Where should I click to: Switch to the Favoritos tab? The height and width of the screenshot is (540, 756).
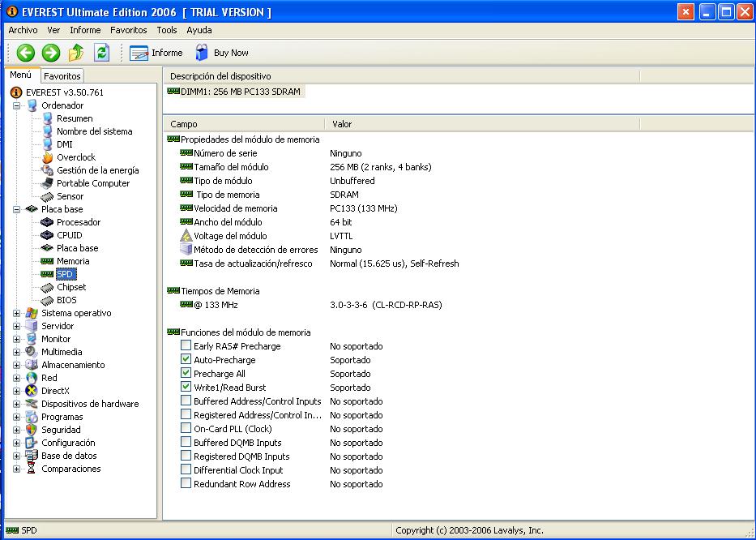point(62,76)
